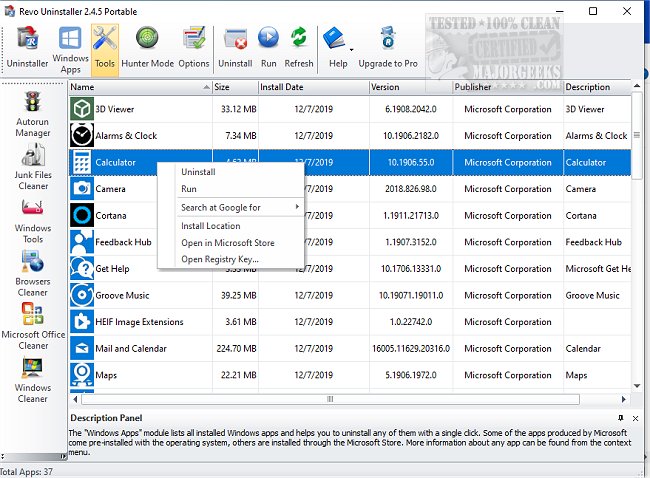
Task: Click Open in Microsoft Store option
Action: [227, 243]
